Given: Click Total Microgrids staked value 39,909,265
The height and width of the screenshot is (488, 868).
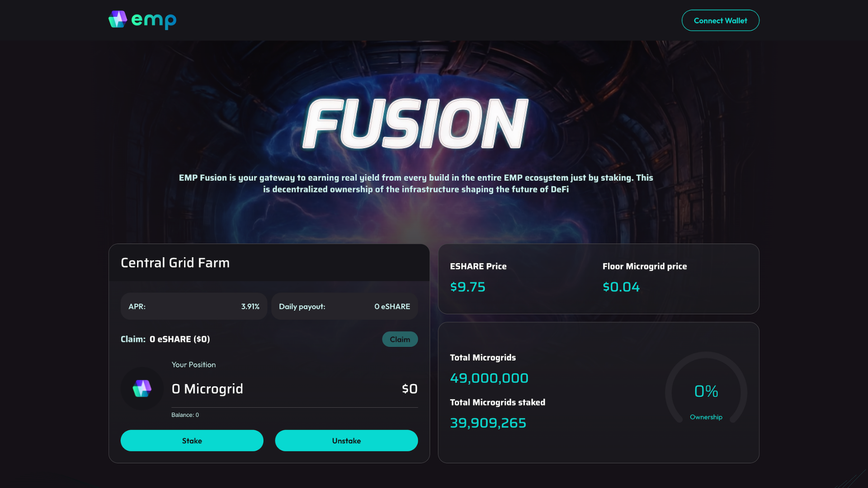Looking at the screenshot, I should [x=488, y=423].
